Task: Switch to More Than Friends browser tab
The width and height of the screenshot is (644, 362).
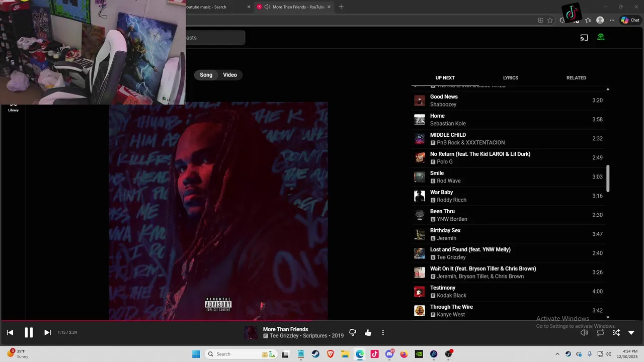Action: click(293, 7)
